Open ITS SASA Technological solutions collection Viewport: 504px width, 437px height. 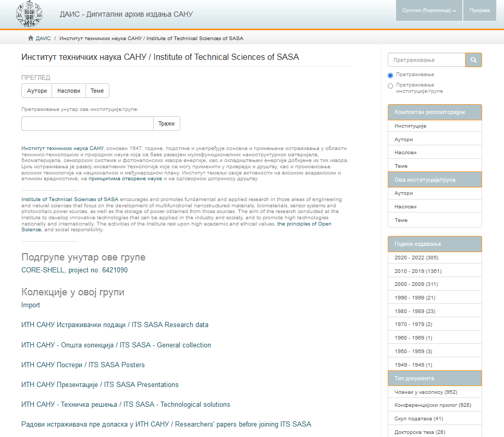(x=126, y=405)
